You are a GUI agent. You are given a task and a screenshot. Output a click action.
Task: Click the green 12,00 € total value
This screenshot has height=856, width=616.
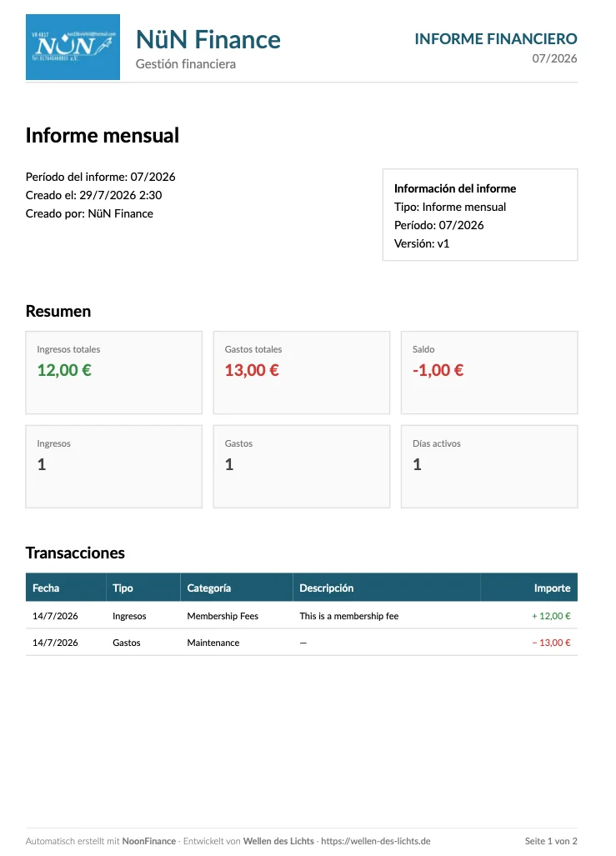[64, 370]
